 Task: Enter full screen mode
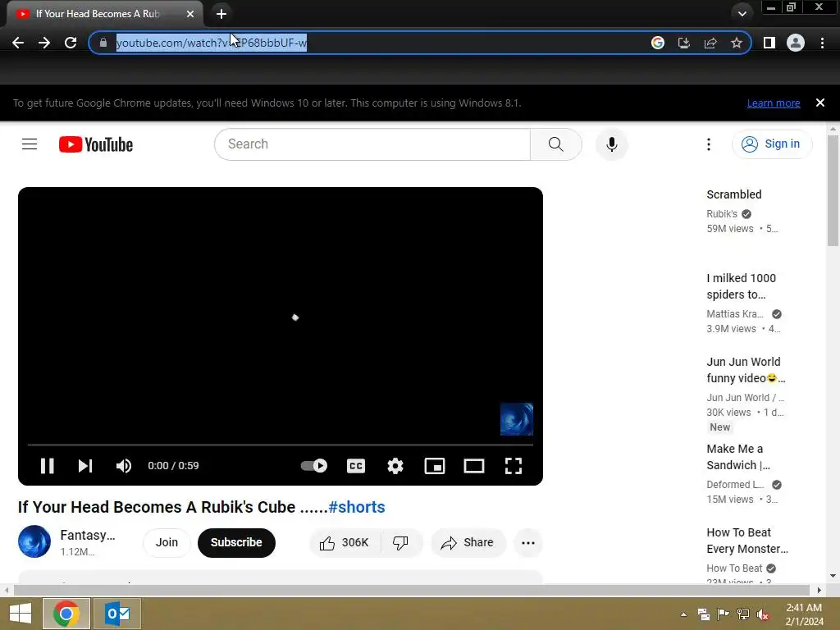(514, 466)
